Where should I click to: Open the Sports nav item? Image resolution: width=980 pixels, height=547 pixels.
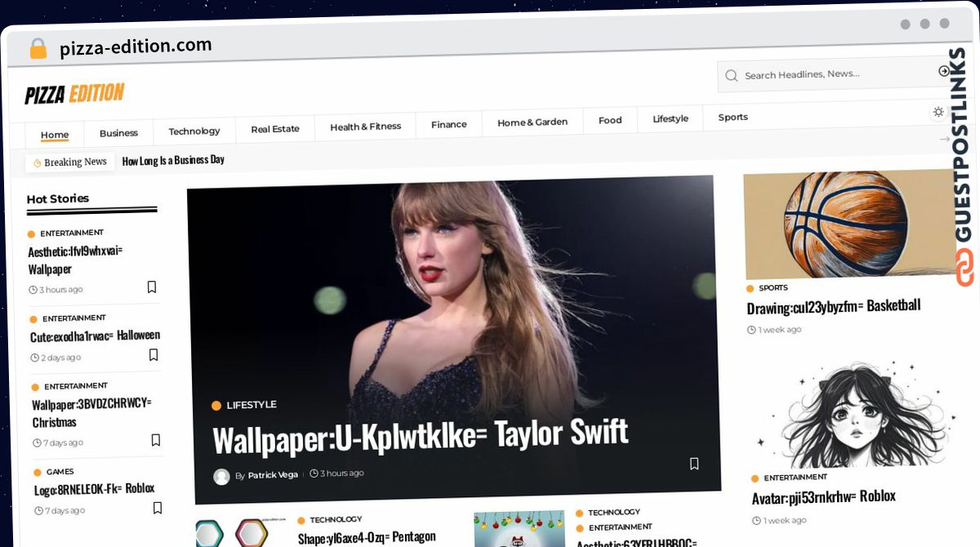tap(733, 117)
